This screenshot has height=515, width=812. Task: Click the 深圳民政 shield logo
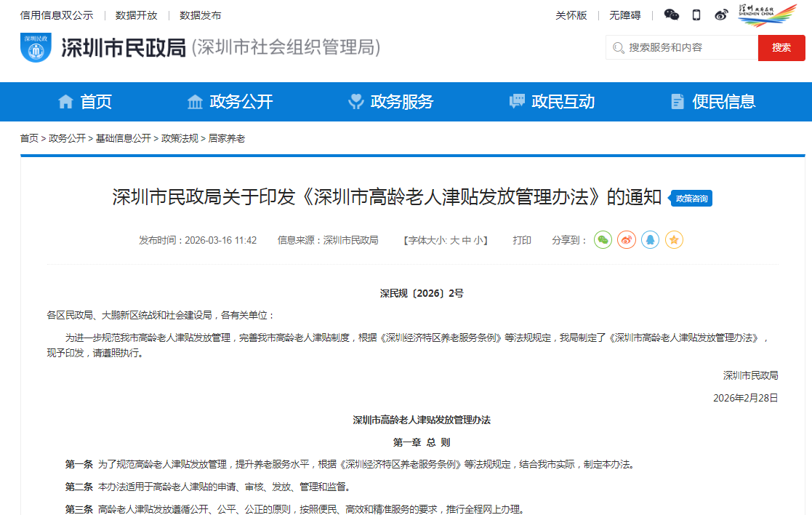tap(36, 48)
